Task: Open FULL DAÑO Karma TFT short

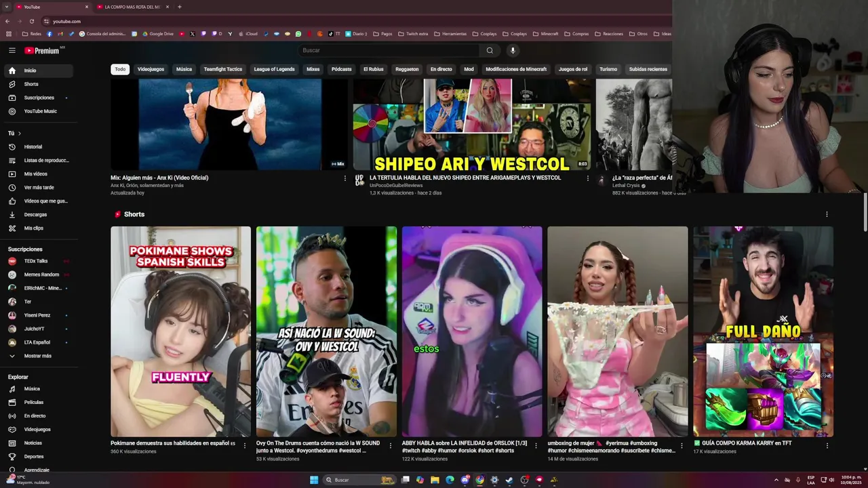Action: click(x=763, y=331)
